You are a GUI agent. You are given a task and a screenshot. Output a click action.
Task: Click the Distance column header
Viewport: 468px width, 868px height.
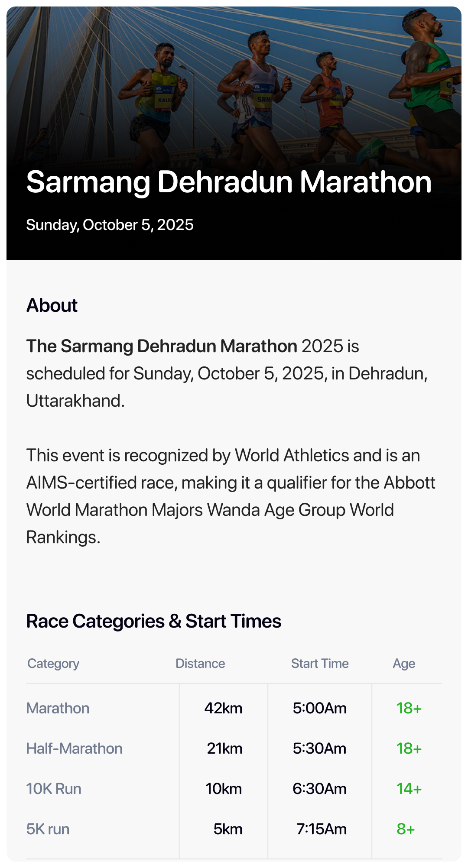[200, 664]
